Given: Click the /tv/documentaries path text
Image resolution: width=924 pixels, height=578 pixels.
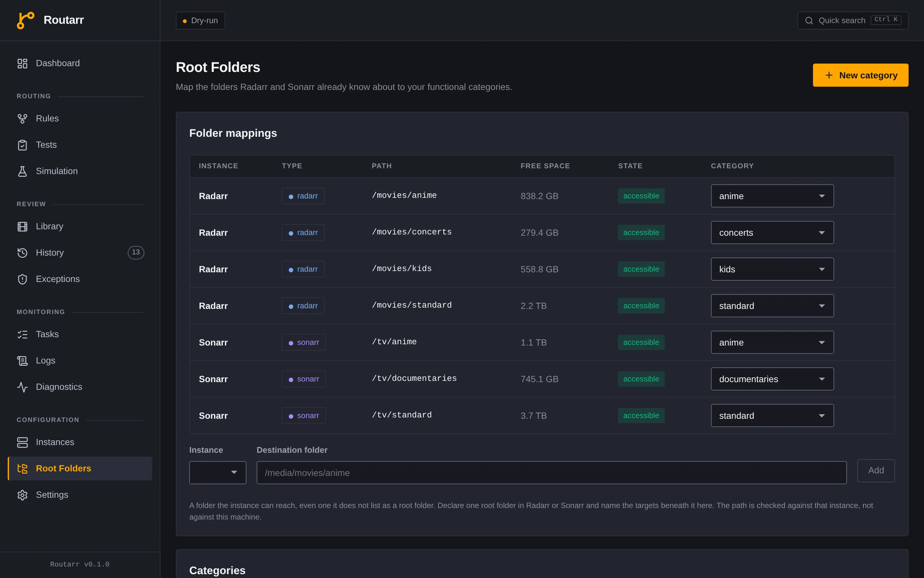Looking at the screenshot, I should point(414,379).
